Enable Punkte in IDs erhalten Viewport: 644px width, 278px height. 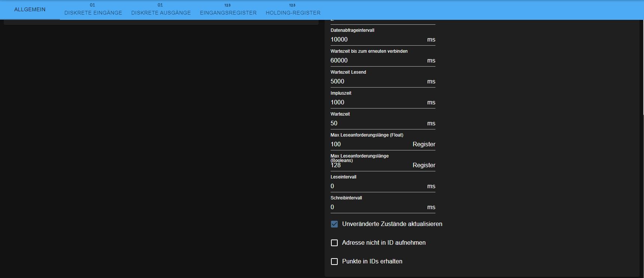point(334,262)
